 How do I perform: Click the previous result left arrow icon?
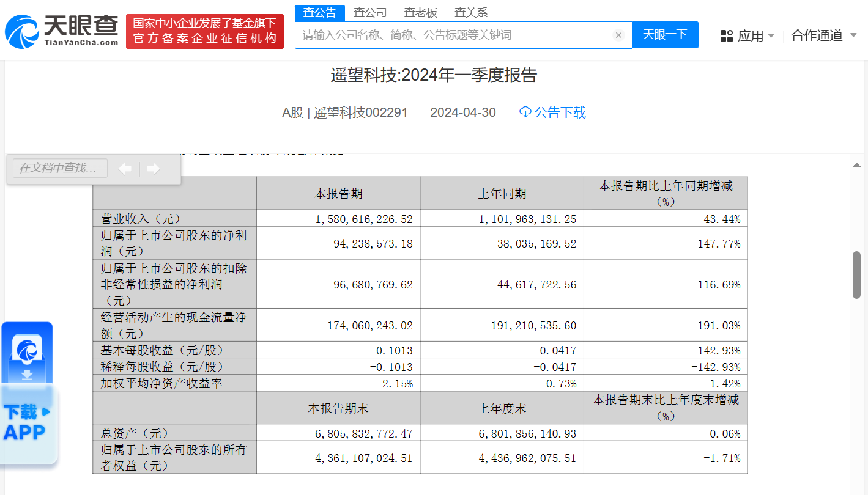click(125, 169)
